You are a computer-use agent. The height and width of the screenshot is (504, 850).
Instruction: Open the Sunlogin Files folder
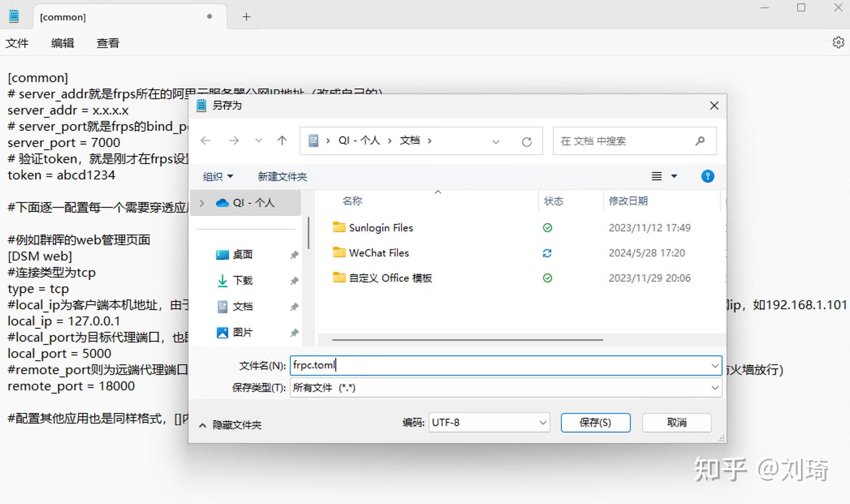[380, 228]
